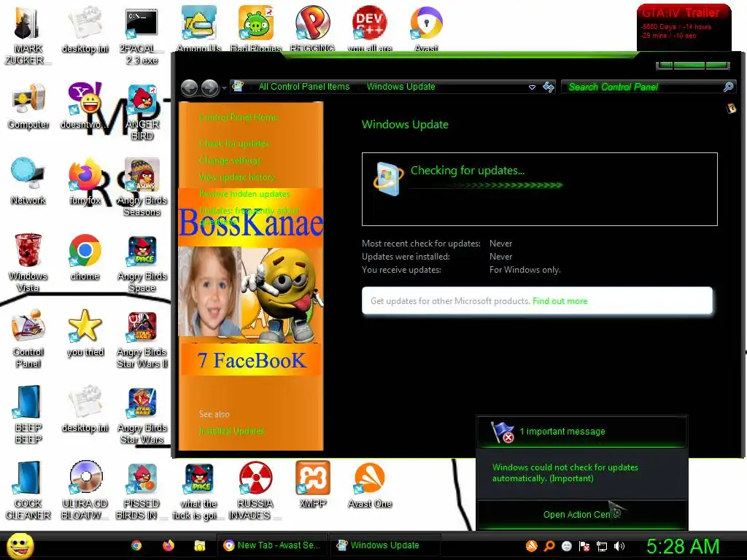Open the Windows Vista recycle bin icon

pyautogui.click(x=28, y=262)
